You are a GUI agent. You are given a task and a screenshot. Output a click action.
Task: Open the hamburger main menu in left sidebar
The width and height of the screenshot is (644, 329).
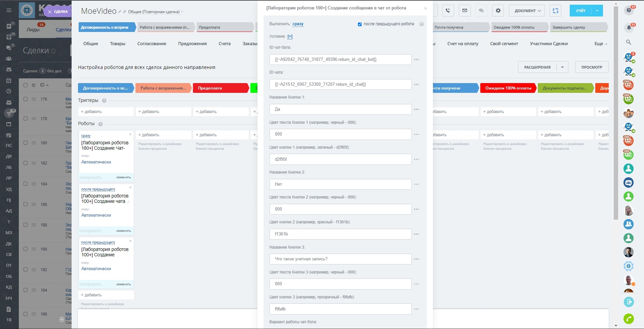(9, 10)
